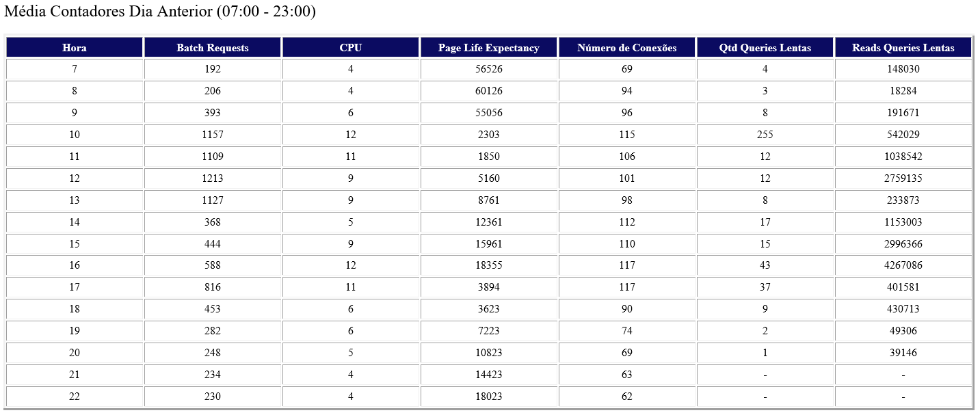The height and width of the screenshot is (415, 980).
Task: Click Page Life Expectancy value 18023
Action: [x=489, y=397]
